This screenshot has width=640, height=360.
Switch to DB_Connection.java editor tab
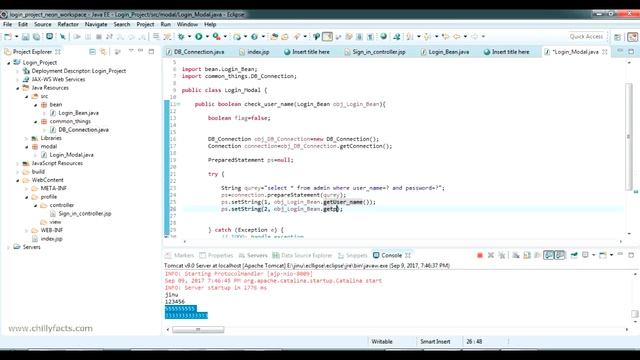(195, 52)
